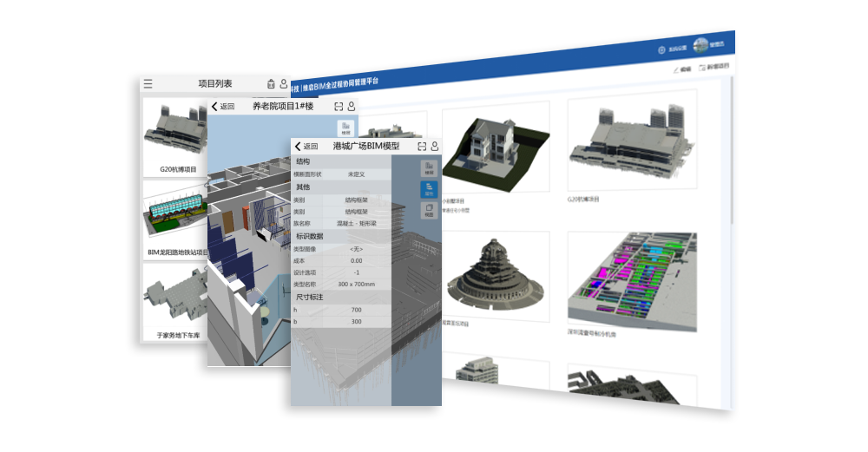Select 设计选项 value -1

(x=356, y=272)
